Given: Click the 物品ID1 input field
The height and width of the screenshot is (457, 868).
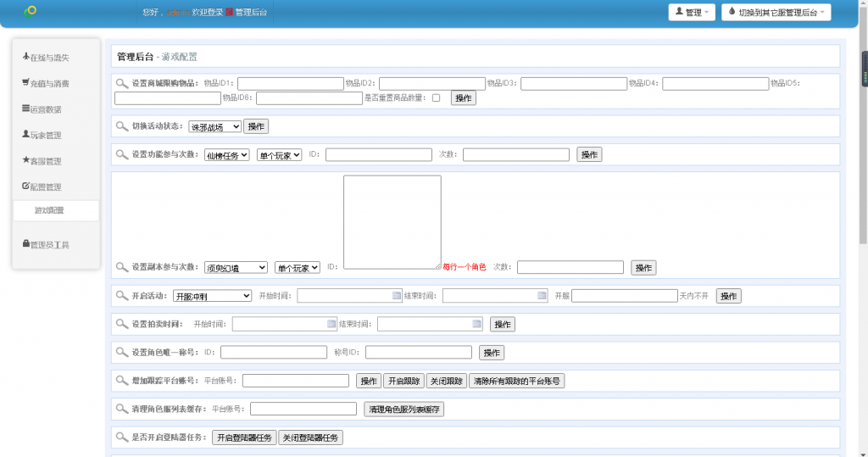Looking at the screenshot, I should (x=290, y=83).
